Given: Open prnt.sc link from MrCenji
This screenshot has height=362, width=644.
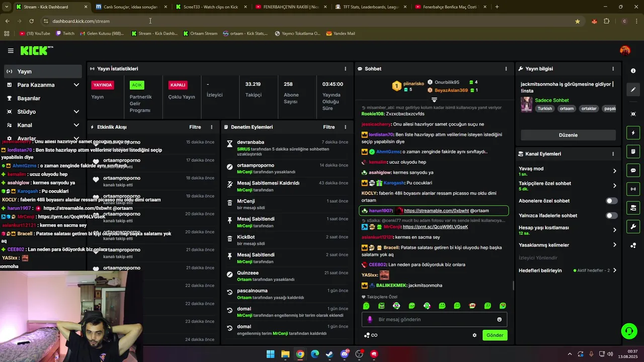Looking at the screenshot, I should point(435,227).
